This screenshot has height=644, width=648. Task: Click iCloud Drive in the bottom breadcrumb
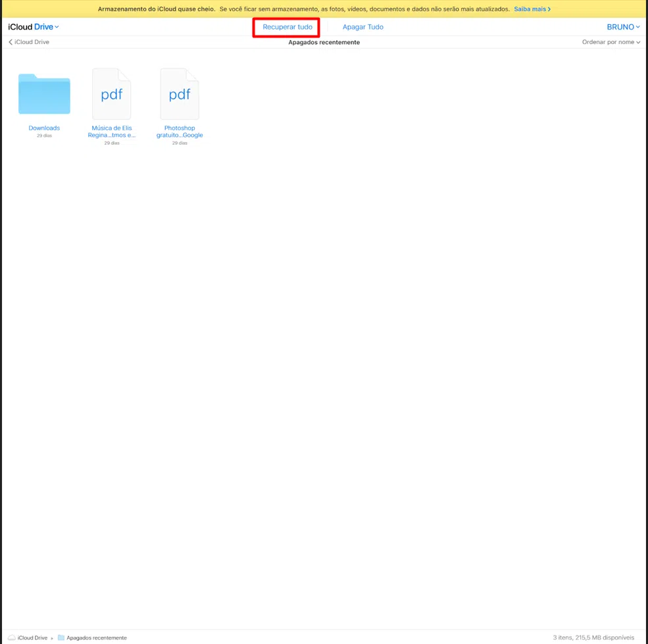click(31, 637)
